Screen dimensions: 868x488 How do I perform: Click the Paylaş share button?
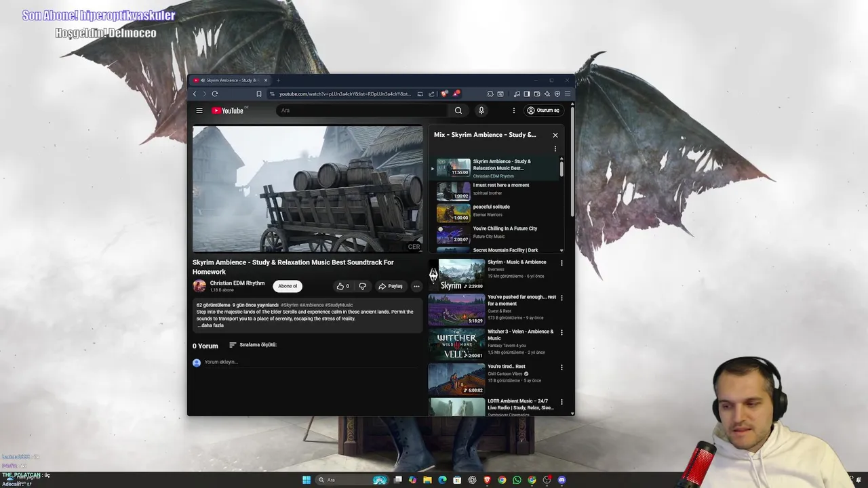(x=391, y=286)
